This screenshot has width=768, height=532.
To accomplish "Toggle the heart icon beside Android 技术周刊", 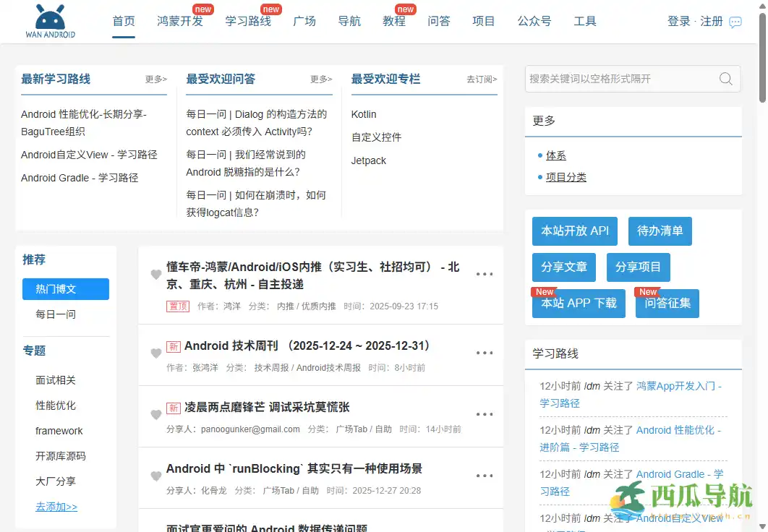I will point(155,353).
